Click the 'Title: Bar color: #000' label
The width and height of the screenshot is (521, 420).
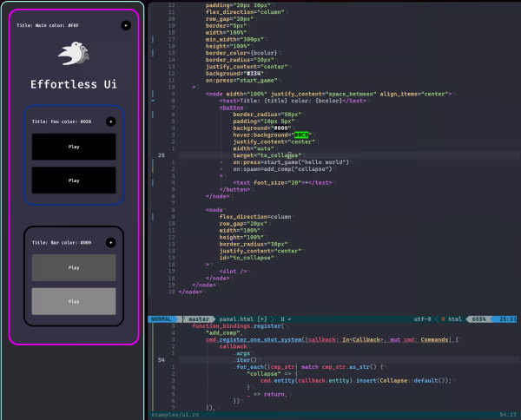(x=62, y=243)
